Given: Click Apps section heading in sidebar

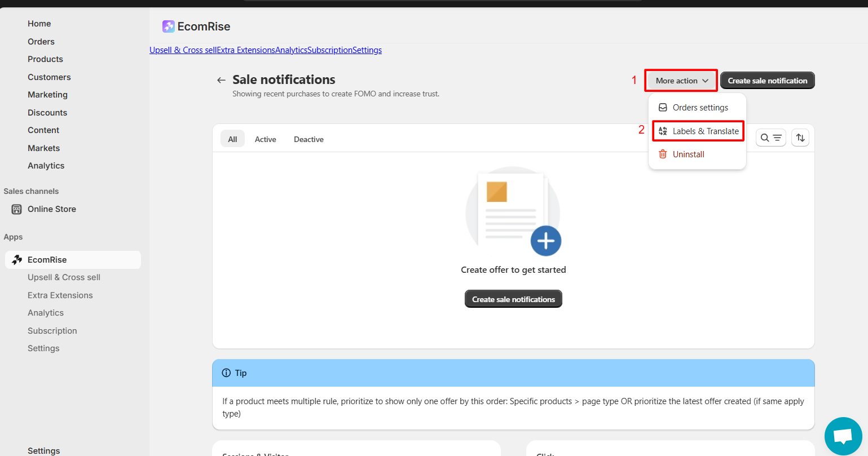Looking at the screenshot, I should tap(13, 237).
